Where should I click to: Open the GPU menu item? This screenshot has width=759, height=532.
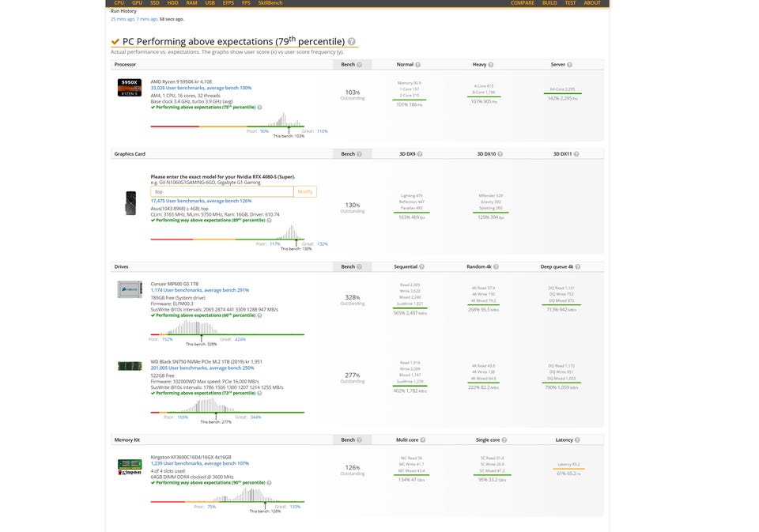(137, 3)
